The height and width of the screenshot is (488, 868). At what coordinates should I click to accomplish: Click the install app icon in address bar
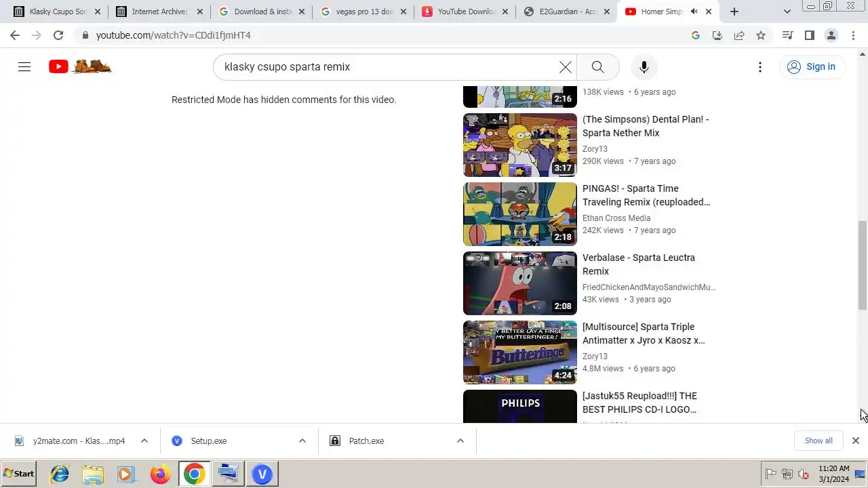(717, 35)
